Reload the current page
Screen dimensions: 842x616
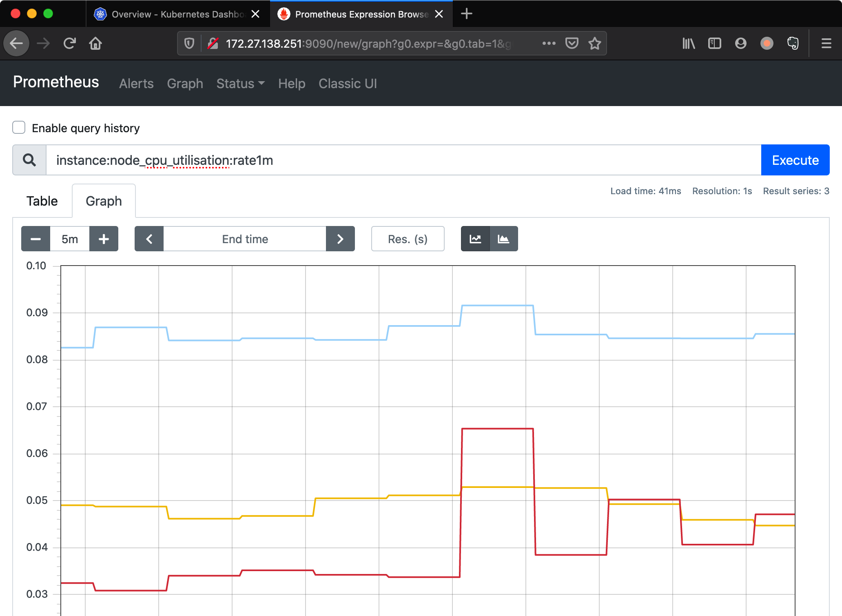pos(70,43)
